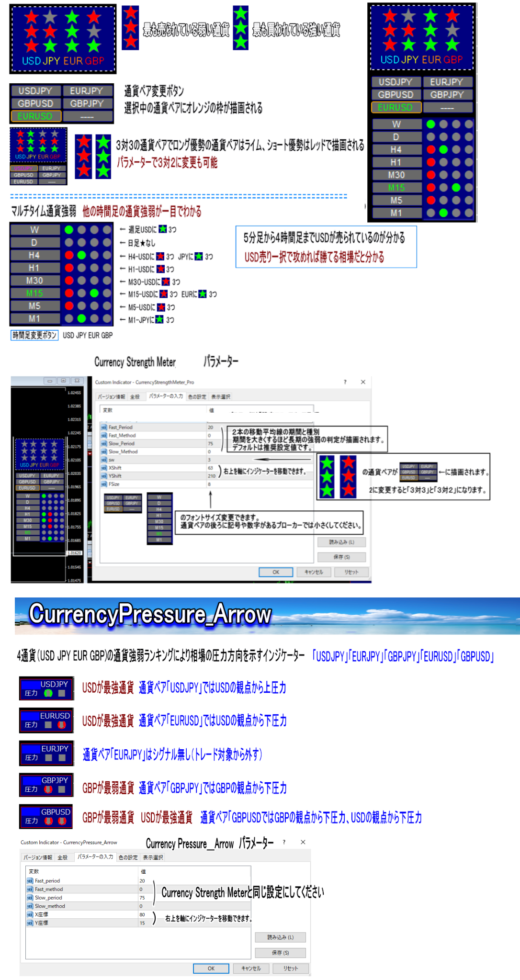Click help question mark in CurrencyStrengthMeter_Pro dialog
This screenshot has height=980, width=520.
345,382
